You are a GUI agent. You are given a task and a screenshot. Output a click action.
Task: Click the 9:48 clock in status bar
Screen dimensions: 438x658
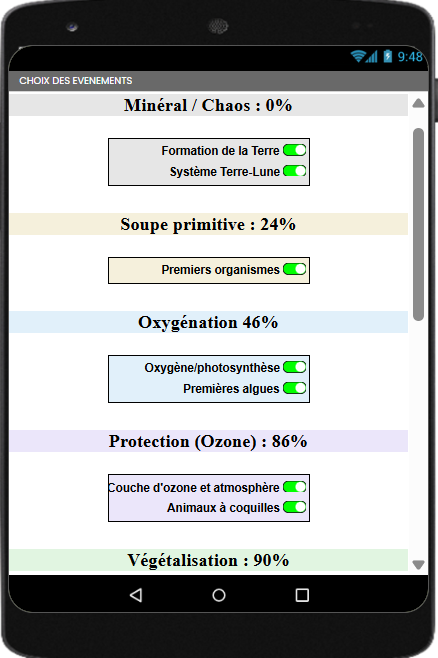coord(410,57)
